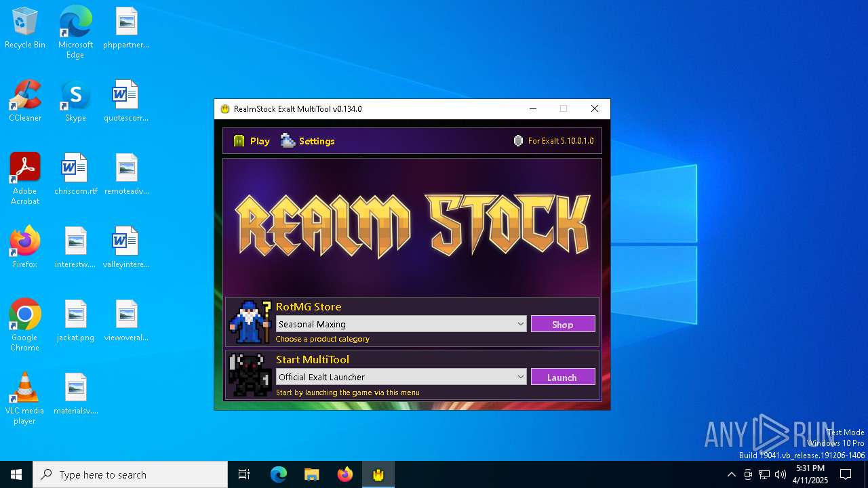Select the viewoveral image file icon
This screenshot has height=488, width=868.
tap(126, 321)
